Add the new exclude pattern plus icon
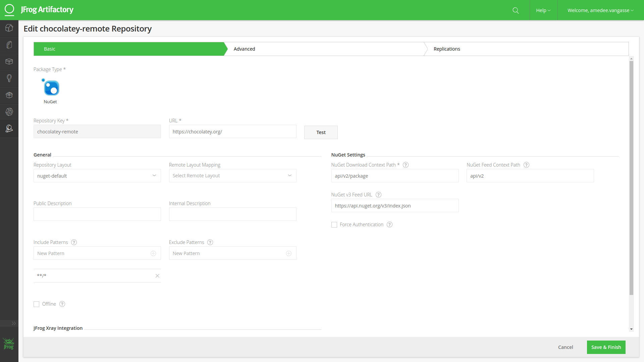This screenshot has height=362, width=644. pos(289,253)
